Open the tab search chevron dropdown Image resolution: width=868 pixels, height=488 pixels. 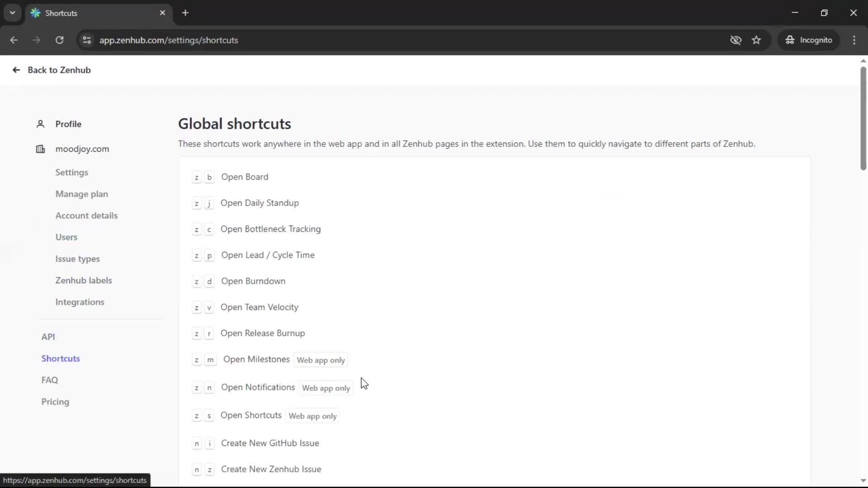tap(12, 13)
